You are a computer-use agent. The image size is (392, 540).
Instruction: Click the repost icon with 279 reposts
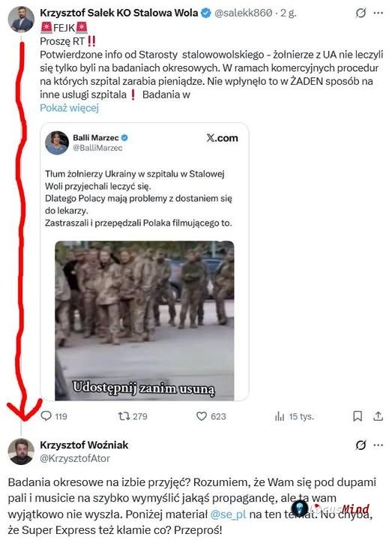(x=123, y=416)
